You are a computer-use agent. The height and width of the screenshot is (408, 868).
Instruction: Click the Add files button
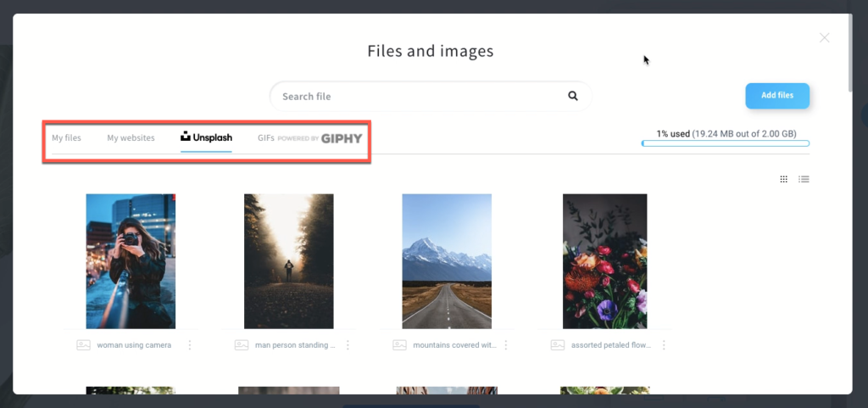(777, 95)
